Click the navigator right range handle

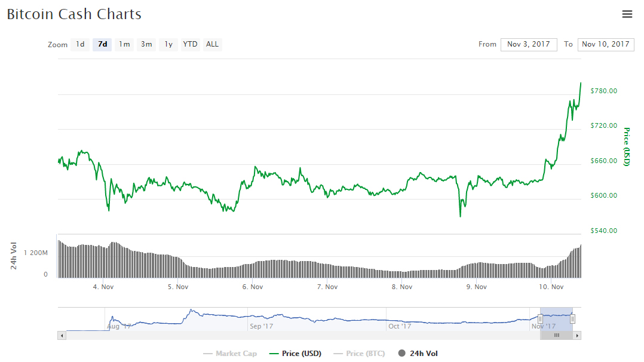[x=572, y=319]
